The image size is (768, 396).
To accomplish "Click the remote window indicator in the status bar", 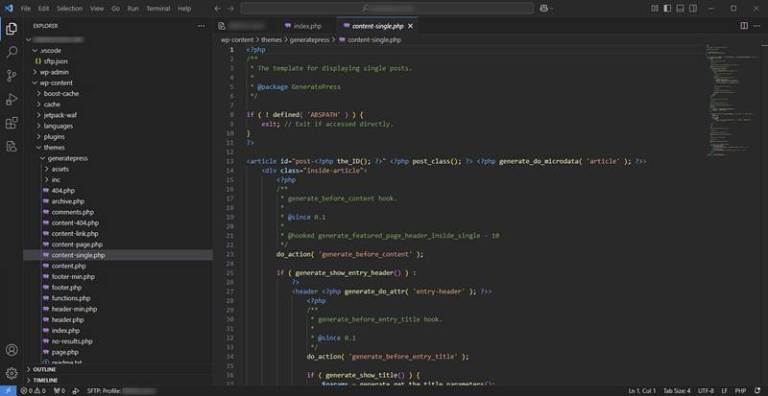I will point(8,391).
